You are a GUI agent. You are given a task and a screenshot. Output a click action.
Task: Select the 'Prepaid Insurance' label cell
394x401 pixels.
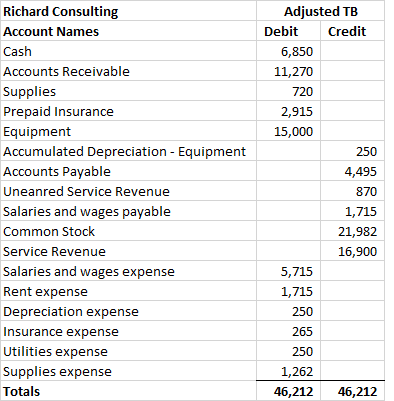pos(128,111)
